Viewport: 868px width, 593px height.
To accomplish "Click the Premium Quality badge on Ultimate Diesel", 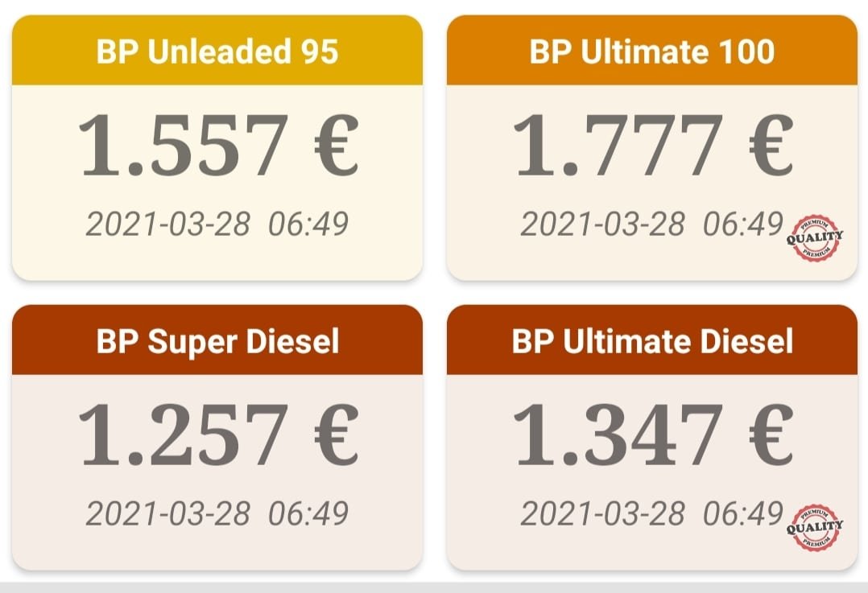I will point(815,527).
